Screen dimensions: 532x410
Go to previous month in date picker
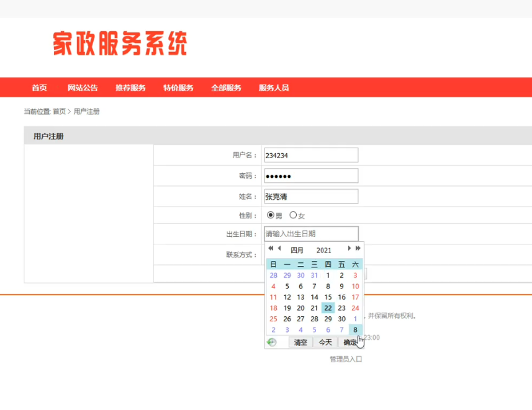(279, 249)
